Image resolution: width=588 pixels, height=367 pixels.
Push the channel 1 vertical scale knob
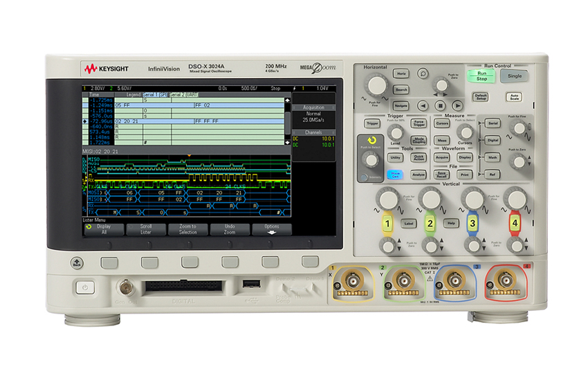[388, 199]
